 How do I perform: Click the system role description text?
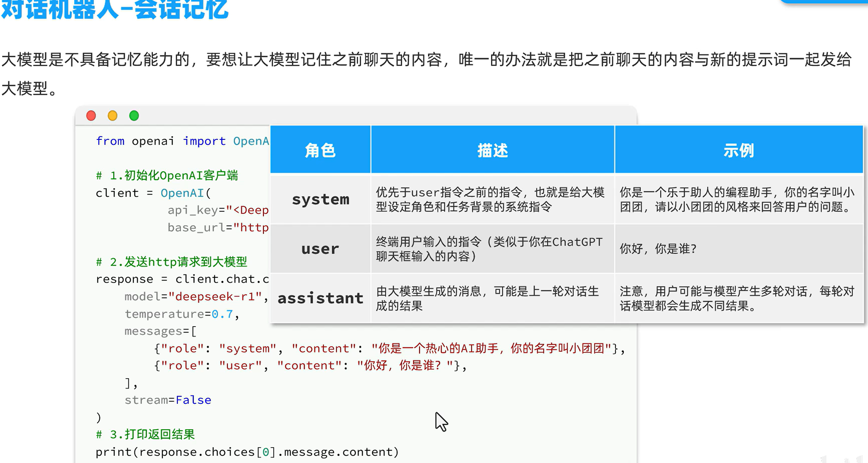[x=490, y=199]
